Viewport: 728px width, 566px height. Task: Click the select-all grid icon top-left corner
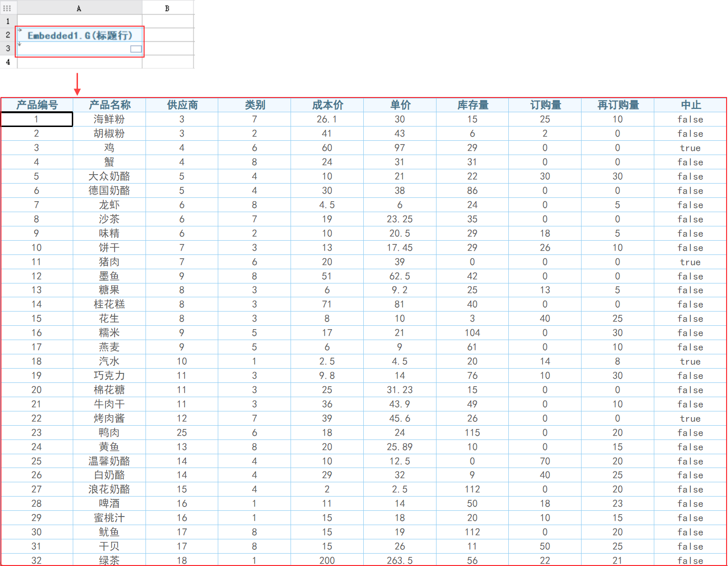(x=8, y=8)
